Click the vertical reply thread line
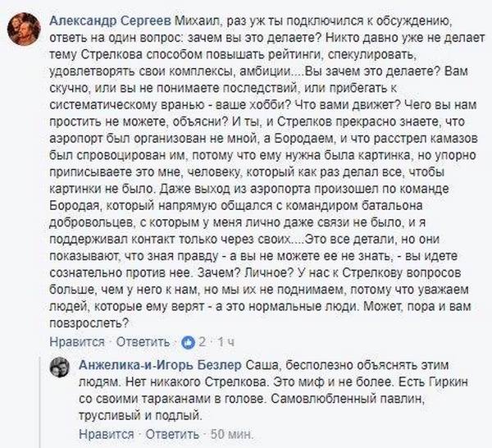The height and width of the screenshot is (448, 492). click(39, 402)
